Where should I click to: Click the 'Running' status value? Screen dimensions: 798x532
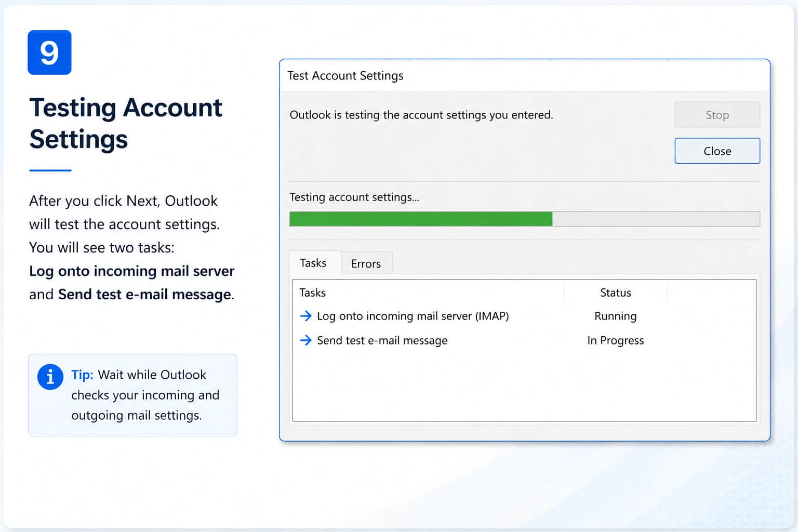click(616, 316)
